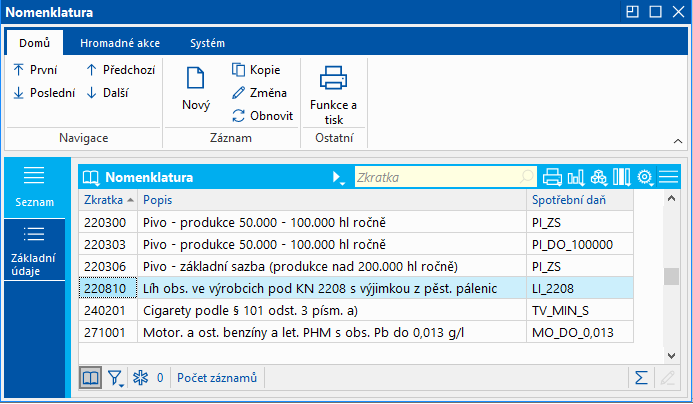693x404 pixels.
Task: Open the filter funnel dropdown
Action: [116, 377]
